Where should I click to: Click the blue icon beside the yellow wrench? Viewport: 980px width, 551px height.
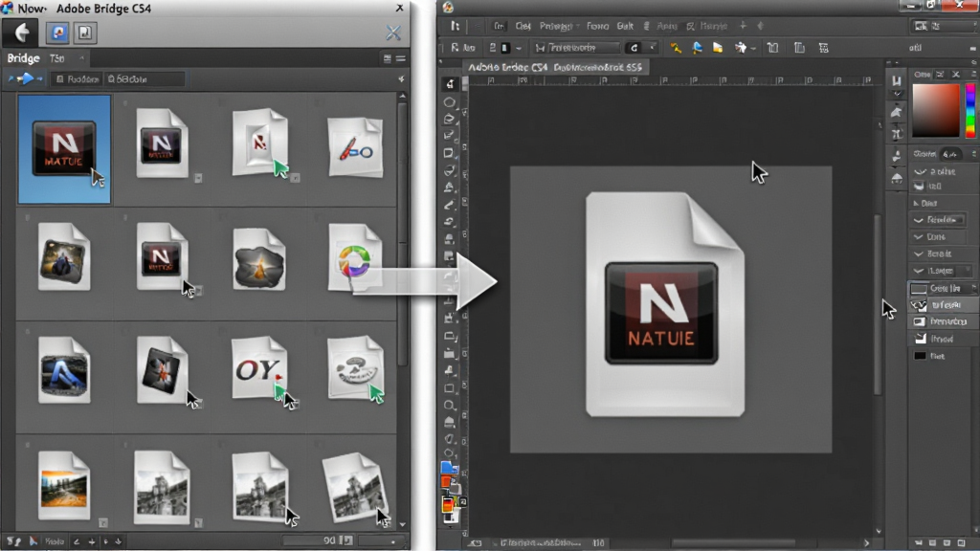pyautogui.click(x=697, y=48)
